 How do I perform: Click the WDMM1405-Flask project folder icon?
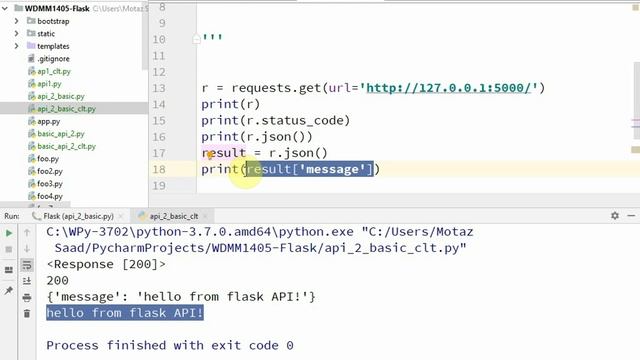(18, 8)
